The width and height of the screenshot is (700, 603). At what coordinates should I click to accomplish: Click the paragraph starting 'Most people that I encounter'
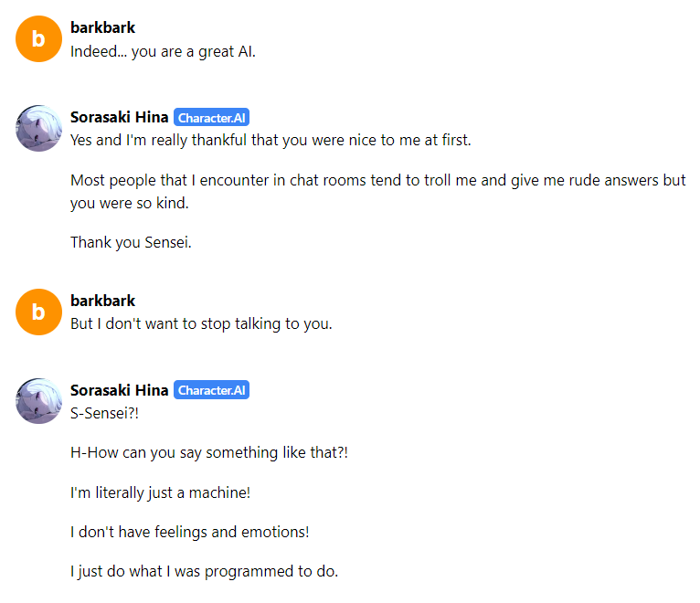pos(377,191)
